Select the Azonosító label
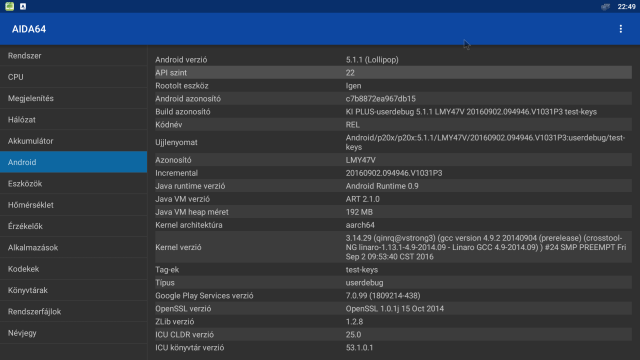The image size is (640, 360). (173, 160)
